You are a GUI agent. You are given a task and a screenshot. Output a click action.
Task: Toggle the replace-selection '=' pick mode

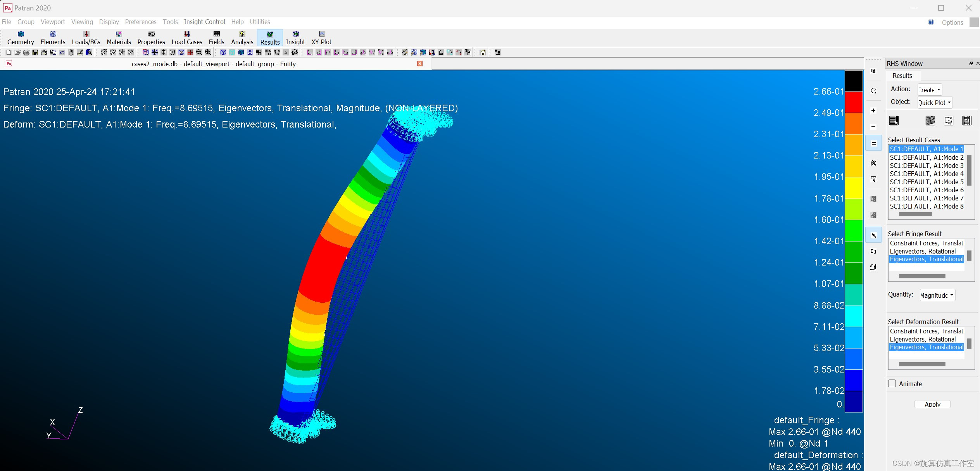pyautogui.click(x=873, y=143)
